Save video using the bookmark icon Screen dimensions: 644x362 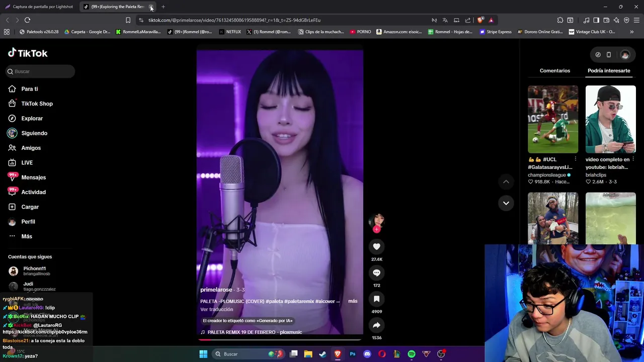[x=376, y=299]
